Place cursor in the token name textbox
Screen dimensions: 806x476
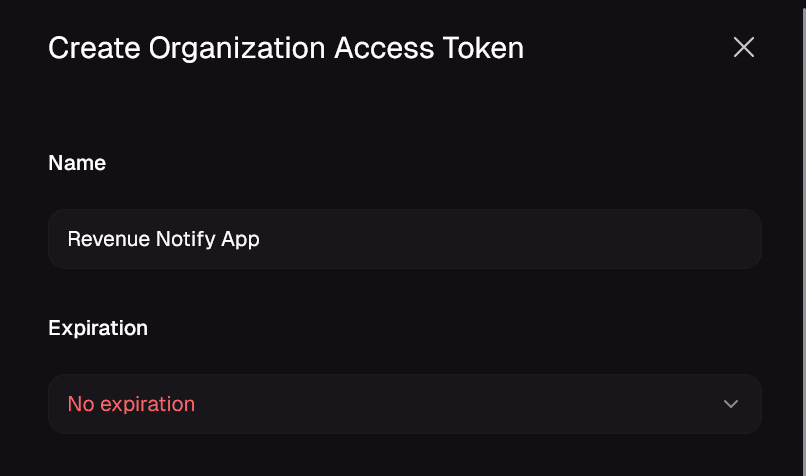(x=404, y=239)
